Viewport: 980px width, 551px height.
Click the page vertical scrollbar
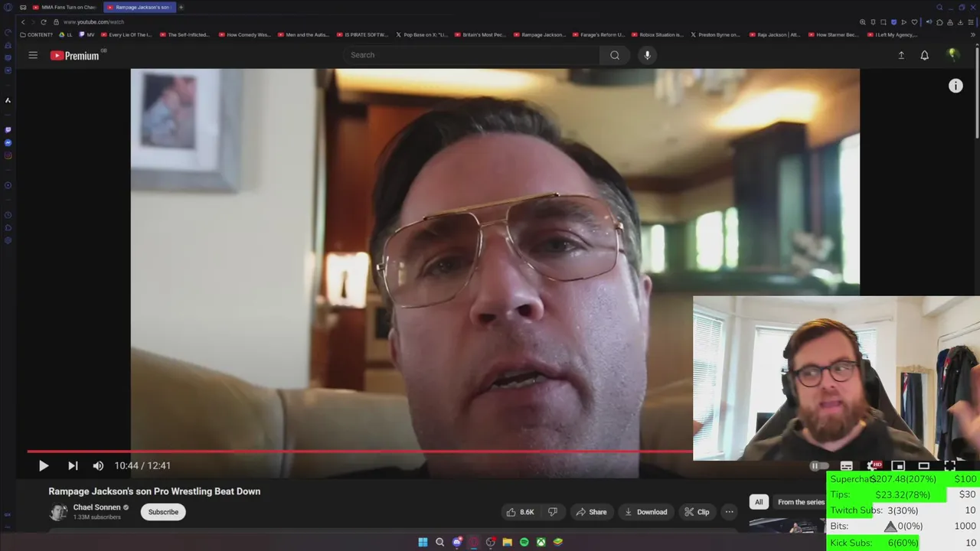click(x=976, y=92)
